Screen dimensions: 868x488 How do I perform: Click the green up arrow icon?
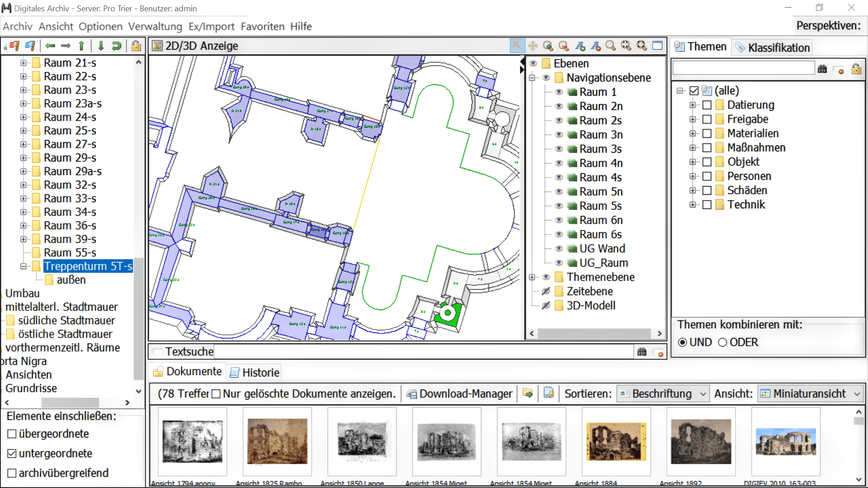[81, 46]
